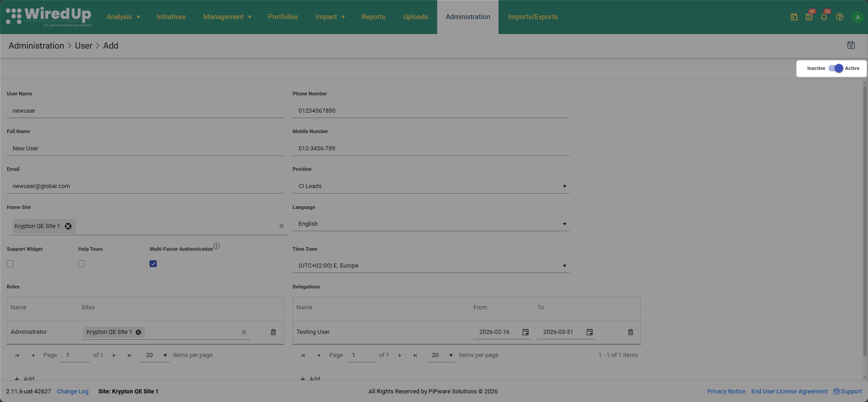This screenshot has width=868, height=402.
Task: Click the User Name input field
Action: coord(145,111)
